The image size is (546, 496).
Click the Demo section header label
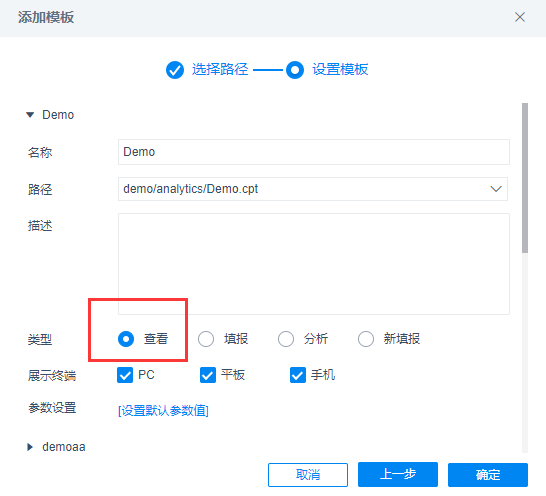coord(58,115)
